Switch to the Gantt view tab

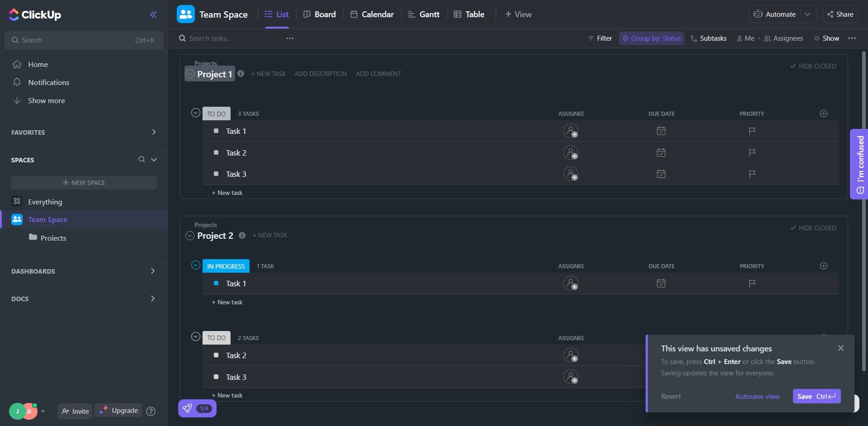pyautogui.click(x=424, y=14)
